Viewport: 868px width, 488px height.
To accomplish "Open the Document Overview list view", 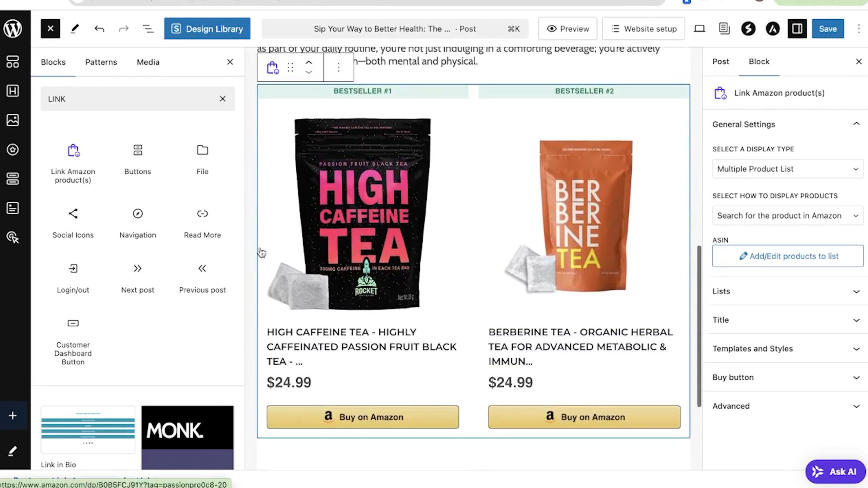I will click(x=148, y=28).
